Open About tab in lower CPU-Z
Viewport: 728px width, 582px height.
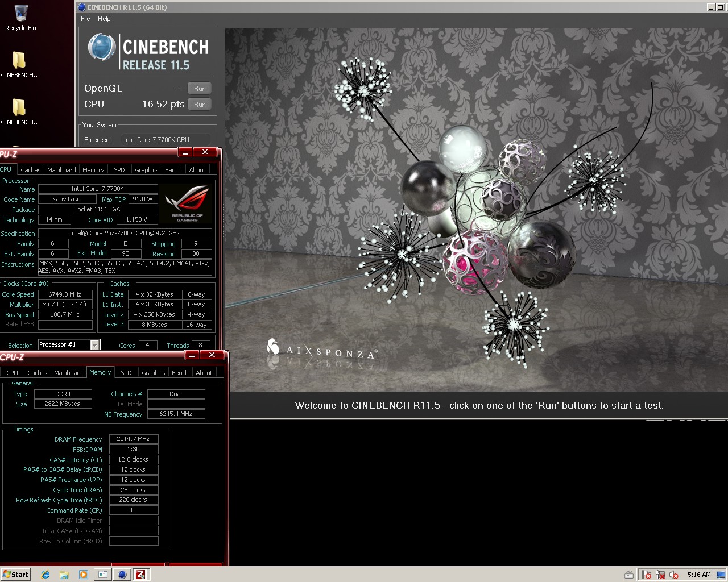[204, 373]
